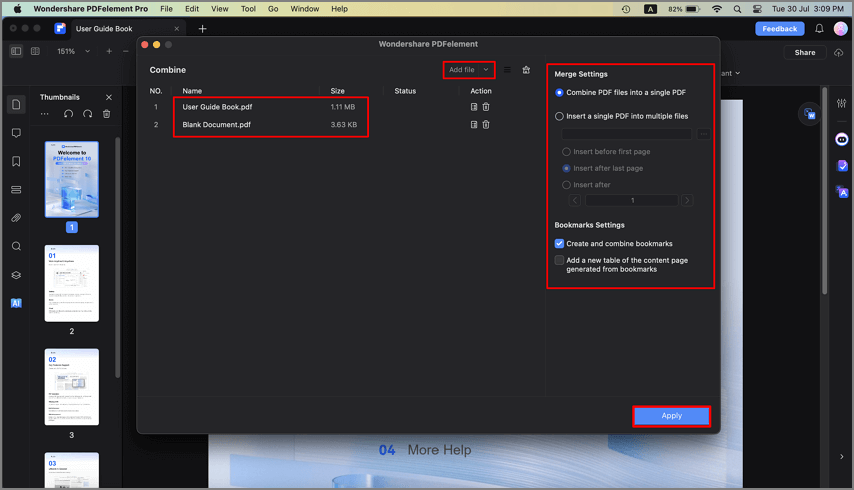Open the View menu

(219, 9)
